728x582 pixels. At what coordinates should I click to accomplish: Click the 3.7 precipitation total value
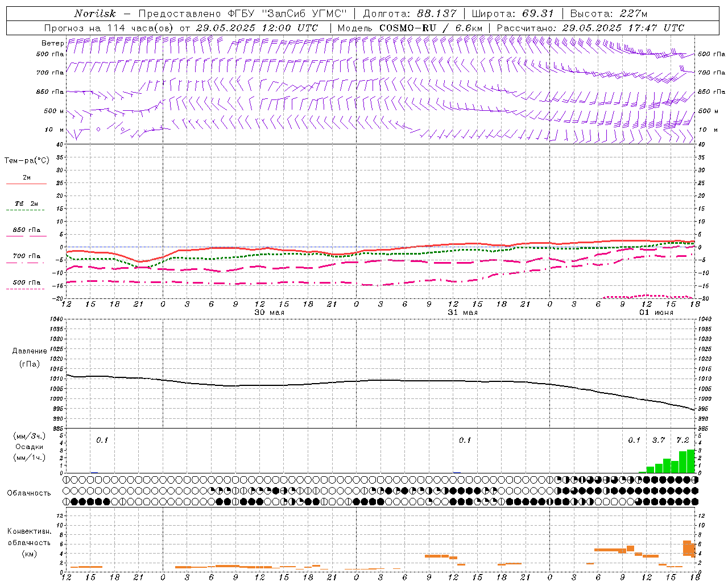[659, 440]
